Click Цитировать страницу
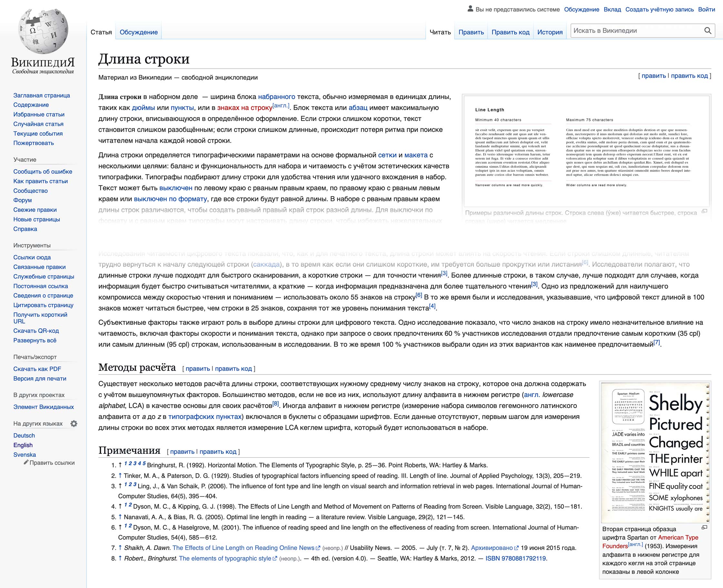Image resolution: width=723 pixels, height=588 pixels. point(43,305)
